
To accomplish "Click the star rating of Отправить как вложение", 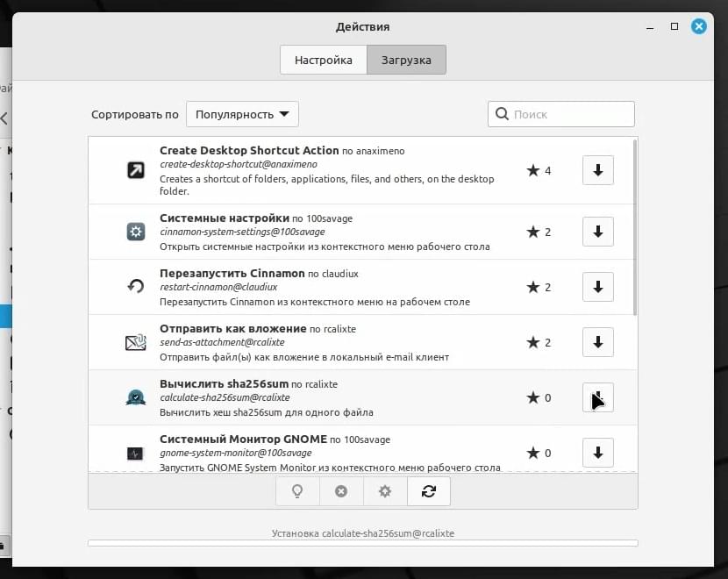I will (x=539, y=342).
